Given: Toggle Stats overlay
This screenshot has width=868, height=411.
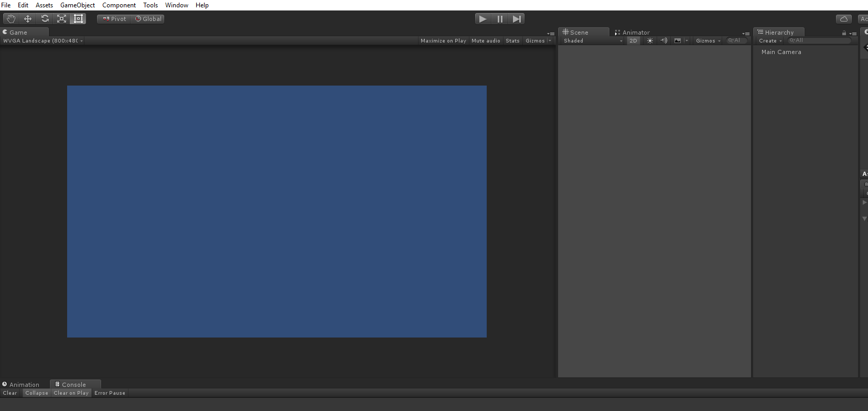Looking at the screenshot, I should coord(512,40).
